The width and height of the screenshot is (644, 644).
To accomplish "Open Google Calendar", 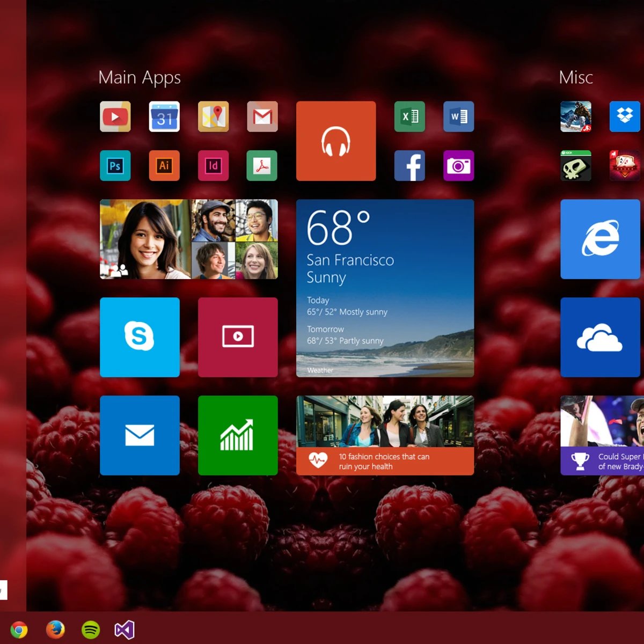I will tap(164, 117).
